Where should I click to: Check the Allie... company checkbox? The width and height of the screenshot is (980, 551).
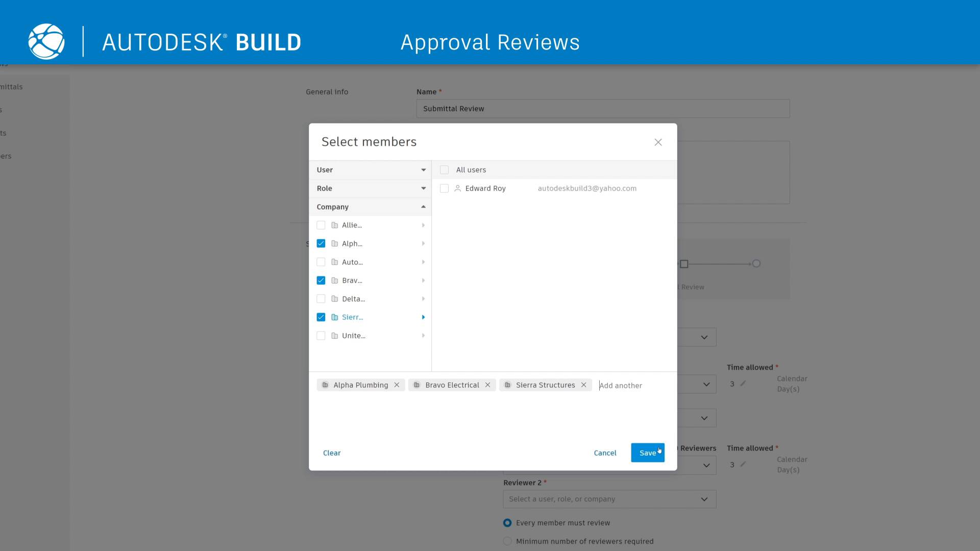pos(321,225)
